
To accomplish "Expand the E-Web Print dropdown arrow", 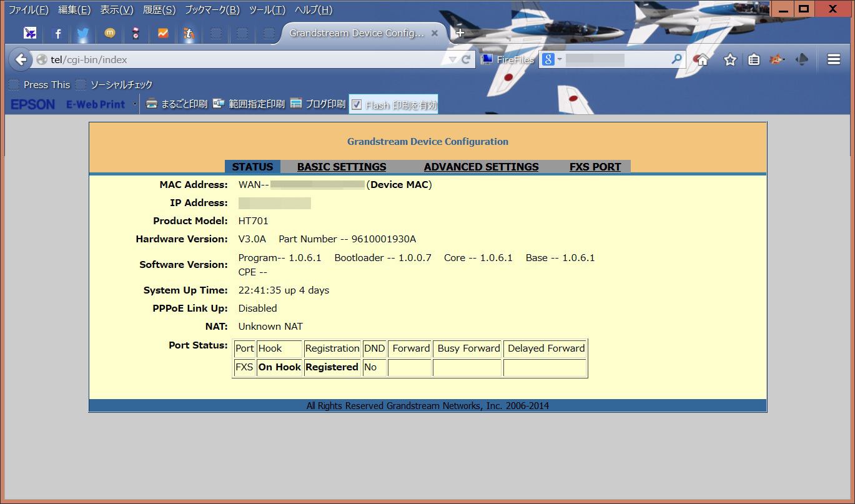I will (x=135, y=104).
